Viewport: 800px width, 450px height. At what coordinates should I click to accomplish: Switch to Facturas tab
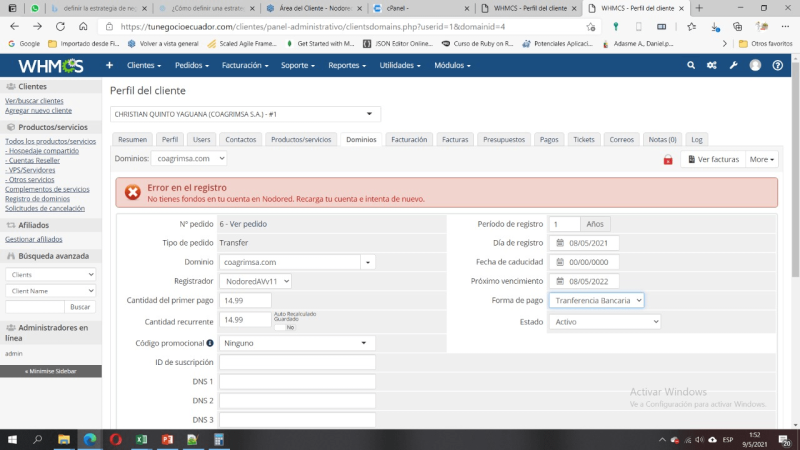(455, 139)
